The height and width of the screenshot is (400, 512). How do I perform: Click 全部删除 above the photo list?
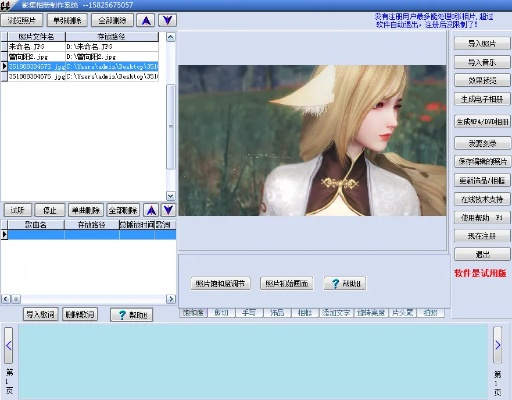point(112,20)
